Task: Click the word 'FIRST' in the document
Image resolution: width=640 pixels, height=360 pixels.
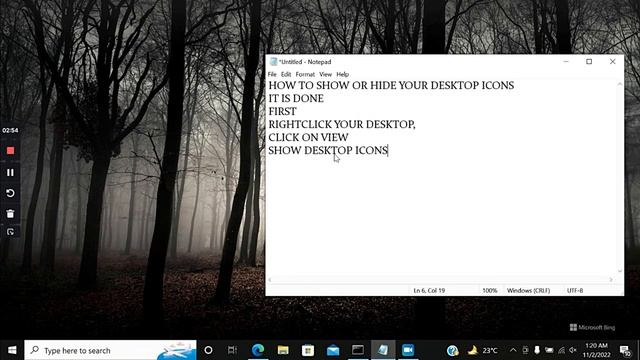Action: [282, 111]
